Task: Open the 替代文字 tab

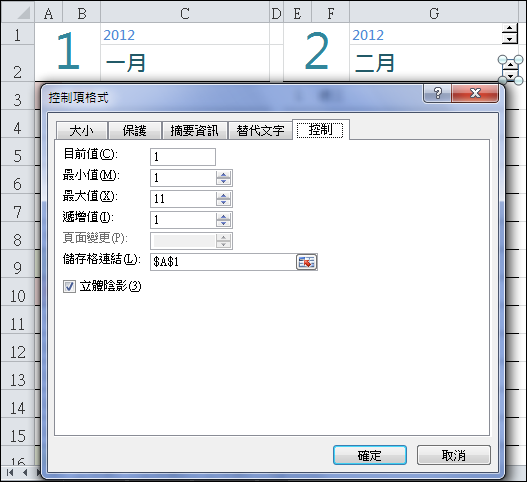Action: point(260,130)
